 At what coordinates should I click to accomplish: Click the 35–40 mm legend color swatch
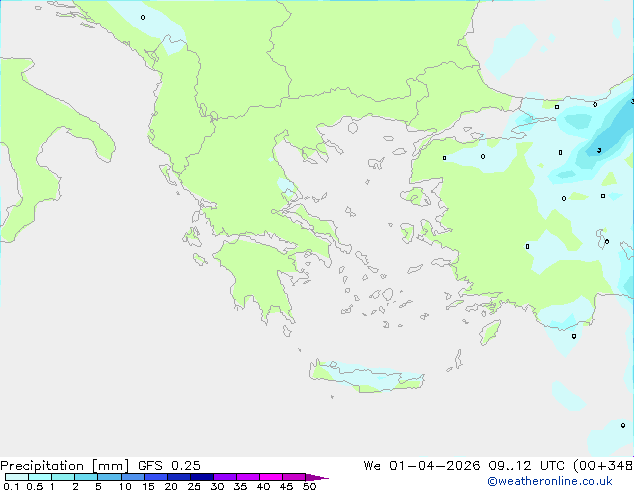(248, 477)
